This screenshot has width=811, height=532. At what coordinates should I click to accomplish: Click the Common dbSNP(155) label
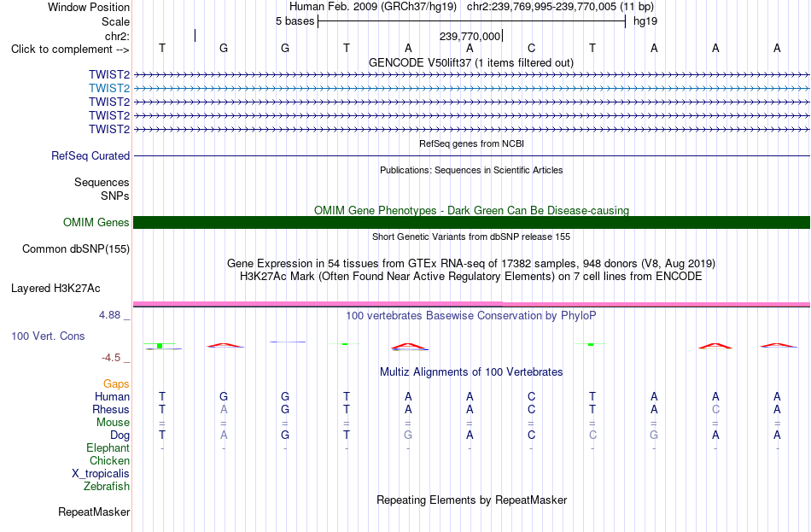pyautogui.click(x=76, y=249)
